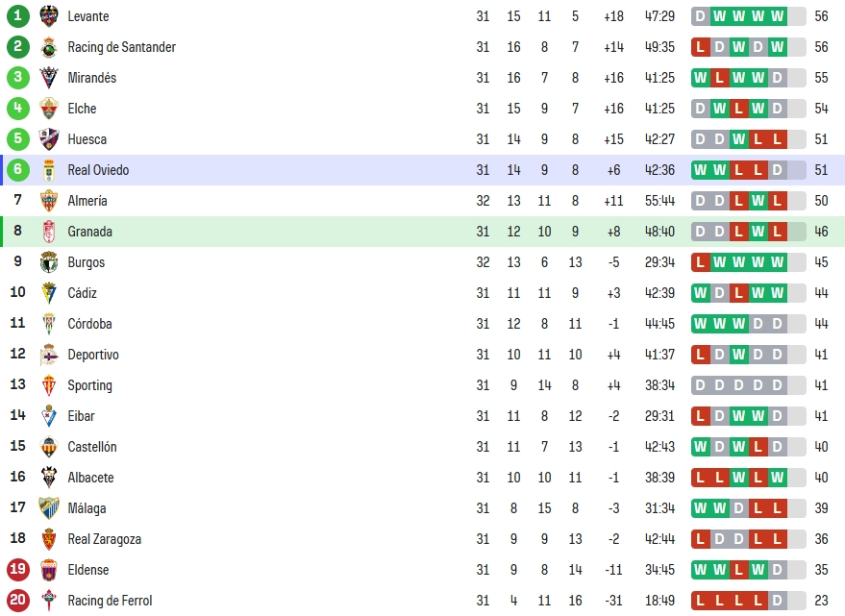Click the green position 1 badge

coord(17,16)
